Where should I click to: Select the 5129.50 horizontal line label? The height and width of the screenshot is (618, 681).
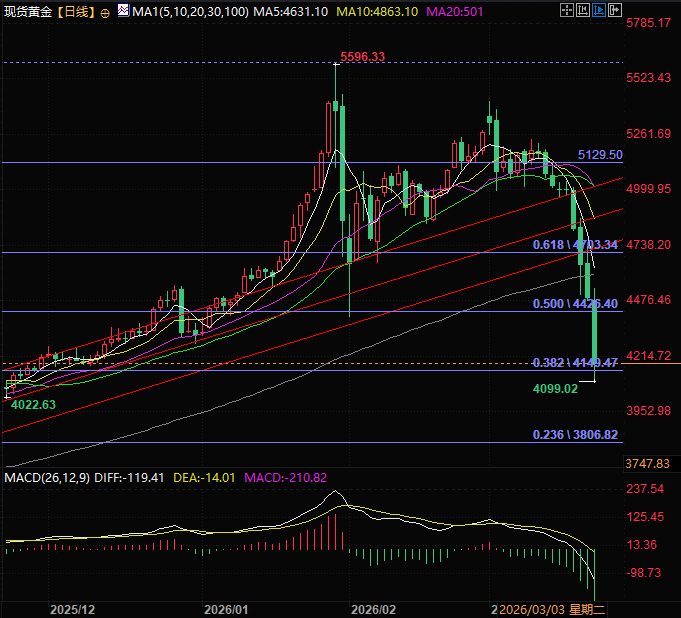coord(600,155)
